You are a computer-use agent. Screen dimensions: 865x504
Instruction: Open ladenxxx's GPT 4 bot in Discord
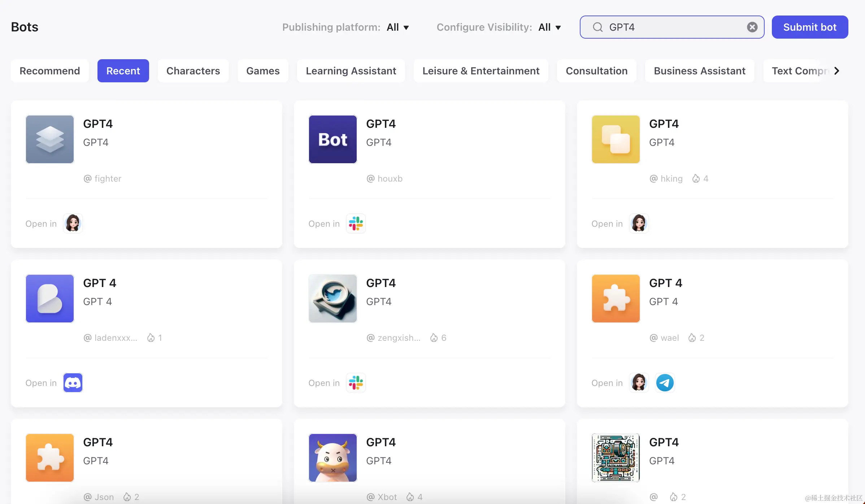click(x=73, y=383)
